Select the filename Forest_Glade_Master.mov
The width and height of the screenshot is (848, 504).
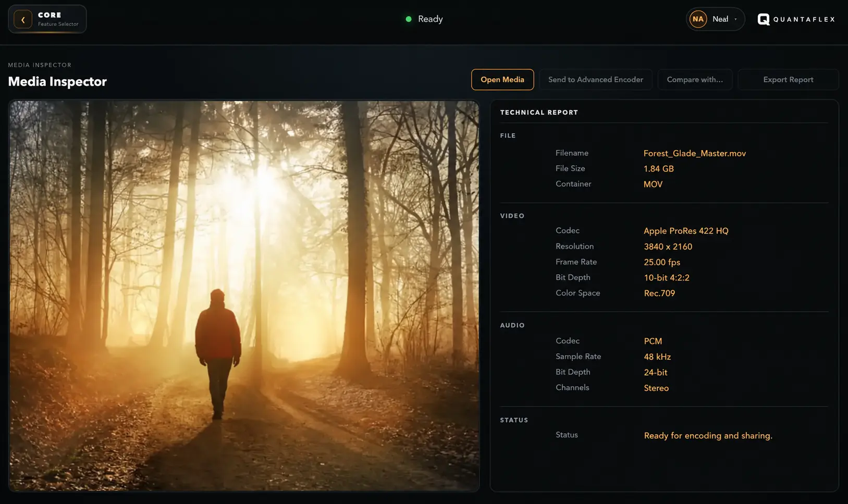694,153
